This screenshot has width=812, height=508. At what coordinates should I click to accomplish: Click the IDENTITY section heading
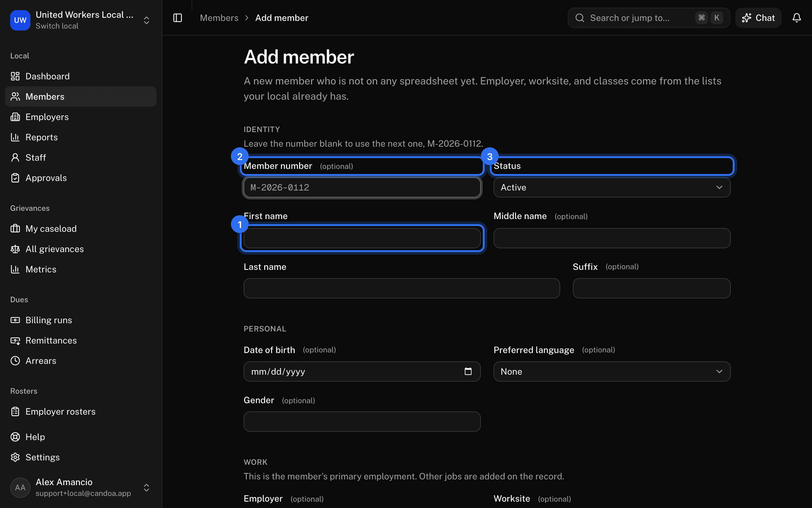(x=262, y=129)
